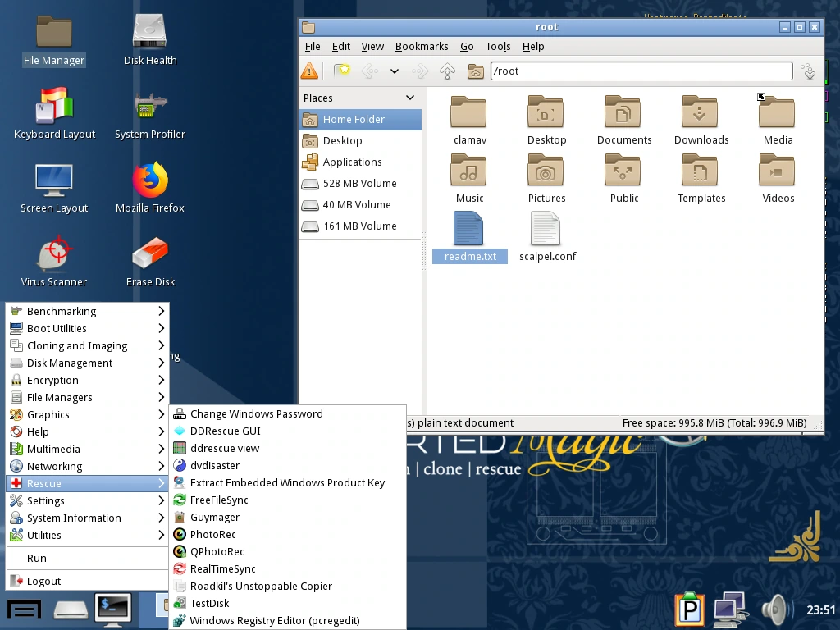
Task: Open the Virus Scanner desktop icon
Action: 53,262
